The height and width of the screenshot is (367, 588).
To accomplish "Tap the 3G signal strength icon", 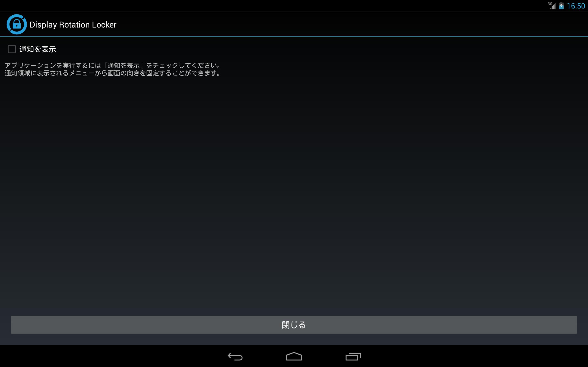I will 552,6.
